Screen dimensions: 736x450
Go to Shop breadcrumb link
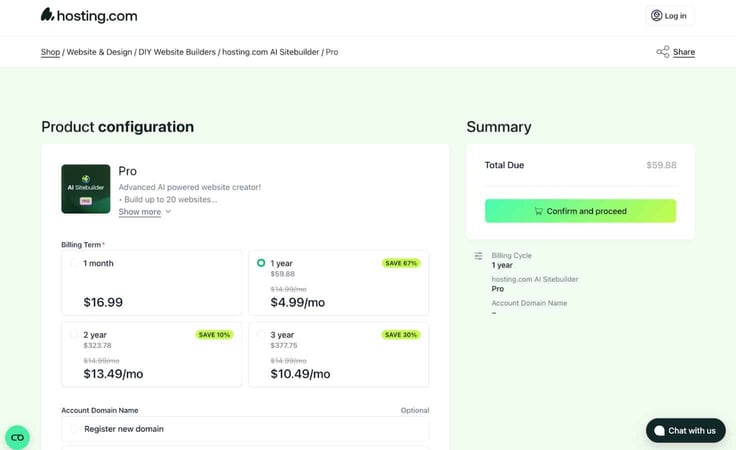tap(50, 52)
